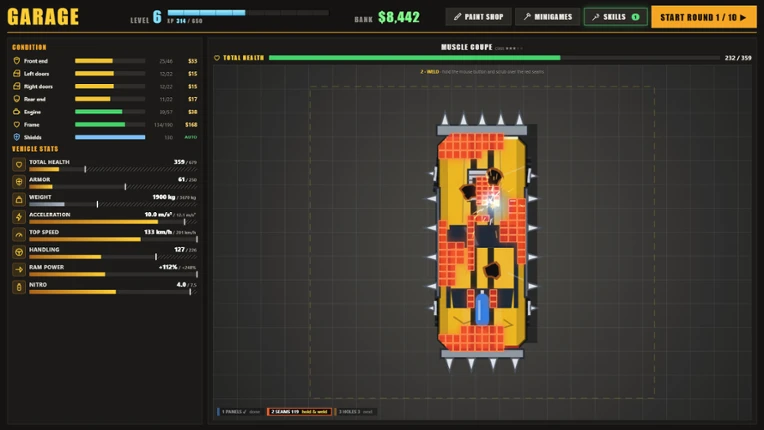Screen dimensions: 764x430
Task: Click the Armor 61 value
Action: click(181, 179)
